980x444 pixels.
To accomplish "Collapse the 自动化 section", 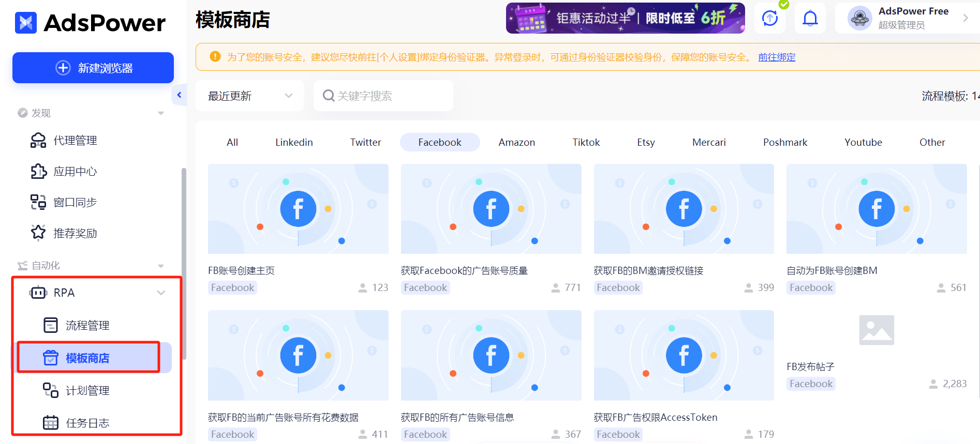I will (161, 266).
